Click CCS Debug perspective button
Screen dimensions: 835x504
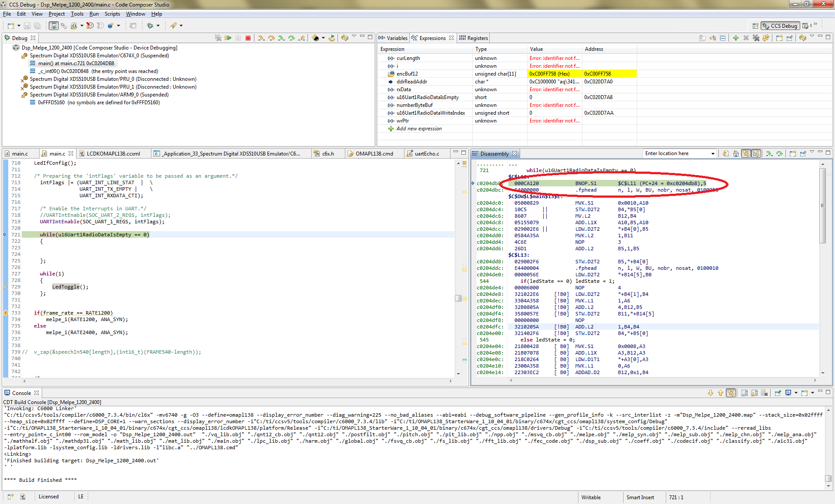(x=780, y=26)
